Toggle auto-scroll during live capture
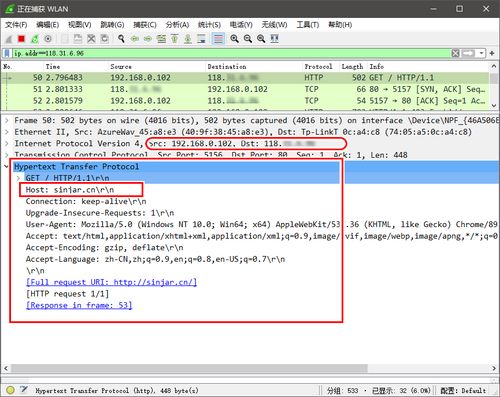The height and width of the screenshot is (397, 500). [201, 39]
